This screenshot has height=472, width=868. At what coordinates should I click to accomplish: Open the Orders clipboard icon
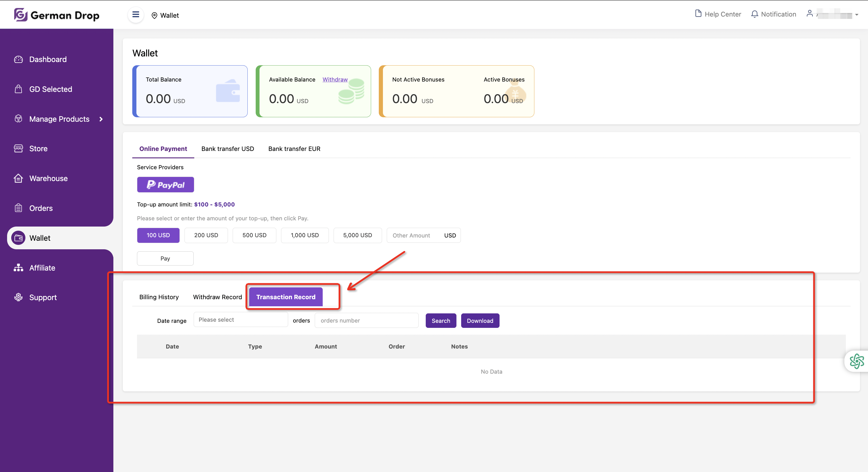(x=18, y=208)
